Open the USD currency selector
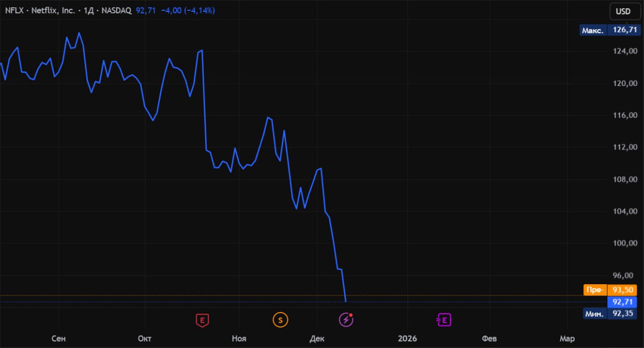 [623, 11]
